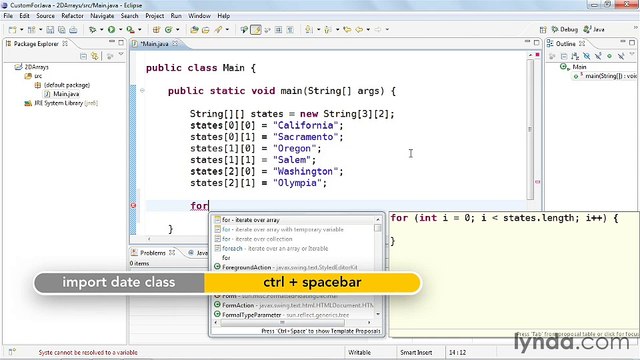The image size is (640, 360).
Task: Select 'foreach' template proposal
Action: (293, 249)
